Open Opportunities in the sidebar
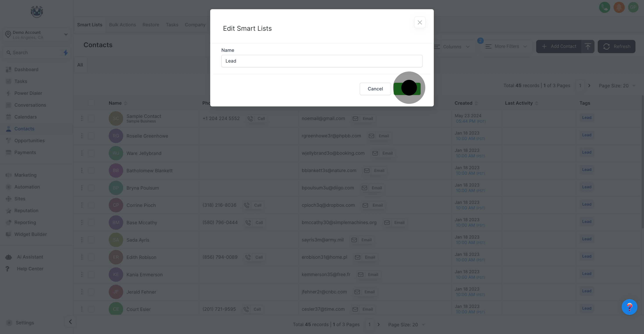Image resolution: width=644 pixels, height=334 pixels. point(30,141)
